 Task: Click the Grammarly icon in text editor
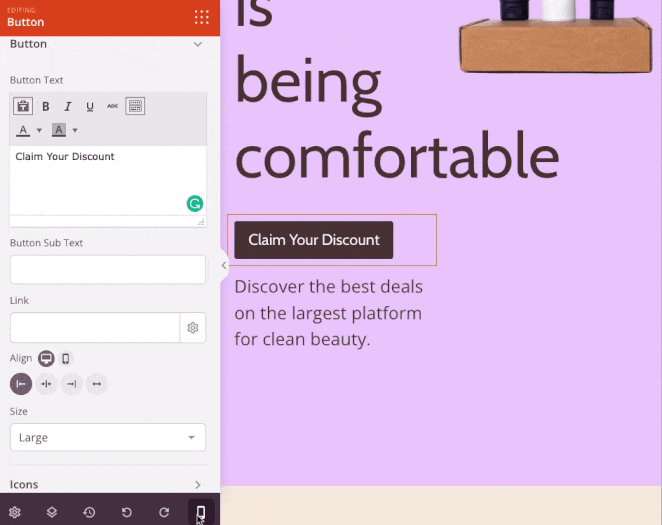pos(195,203)
